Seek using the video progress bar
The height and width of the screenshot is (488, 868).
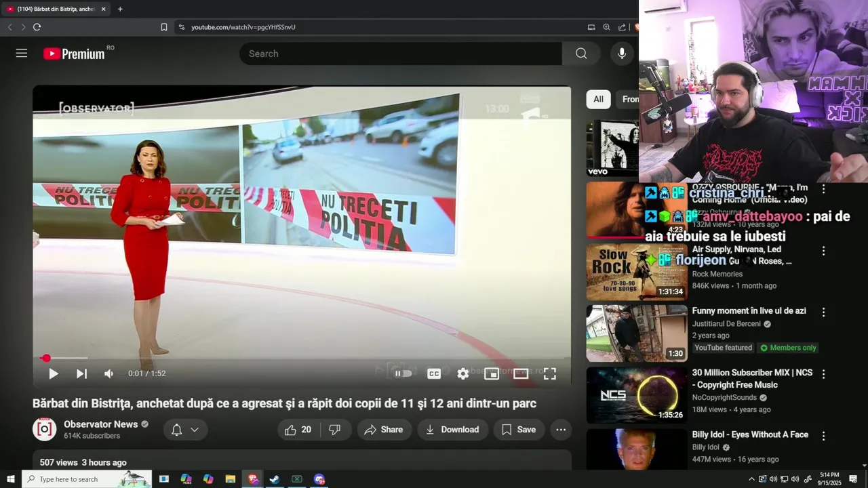(x=302, y=358)
